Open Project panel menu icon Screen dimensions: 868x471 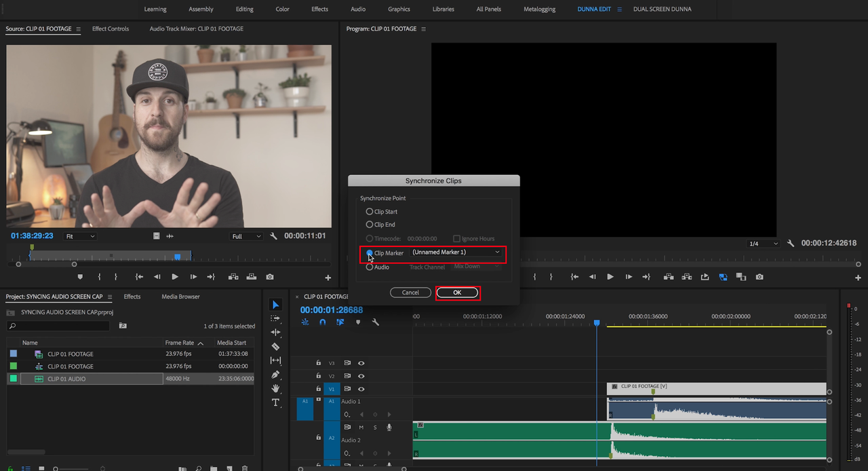pyautogui.click(x=109, y=297)
